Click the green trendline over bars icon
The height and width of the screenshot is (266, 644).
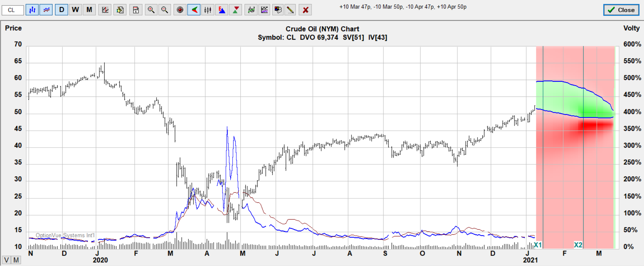[251, 10]
